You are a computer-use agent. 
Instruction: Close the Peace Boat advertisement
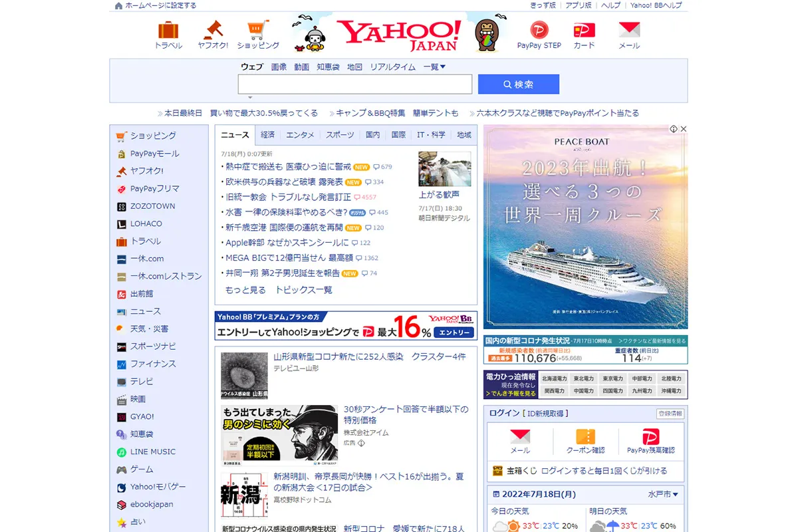683,129
